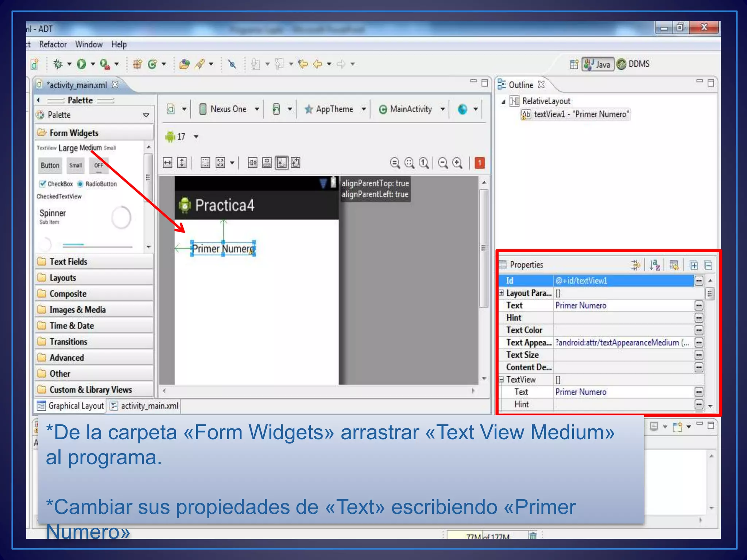Open the Window menu
The height and width of the screenshot is (560, 747).
[89, 44]
